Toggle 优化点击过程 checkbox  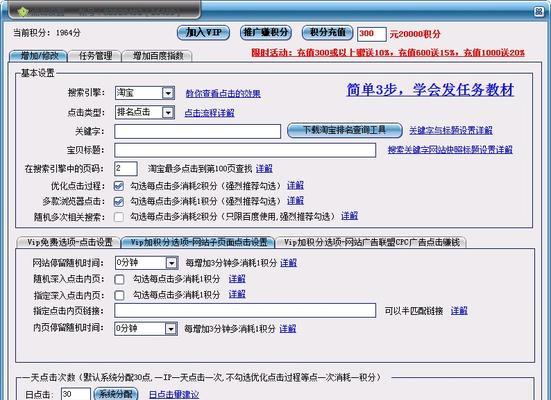pos(119,186)
